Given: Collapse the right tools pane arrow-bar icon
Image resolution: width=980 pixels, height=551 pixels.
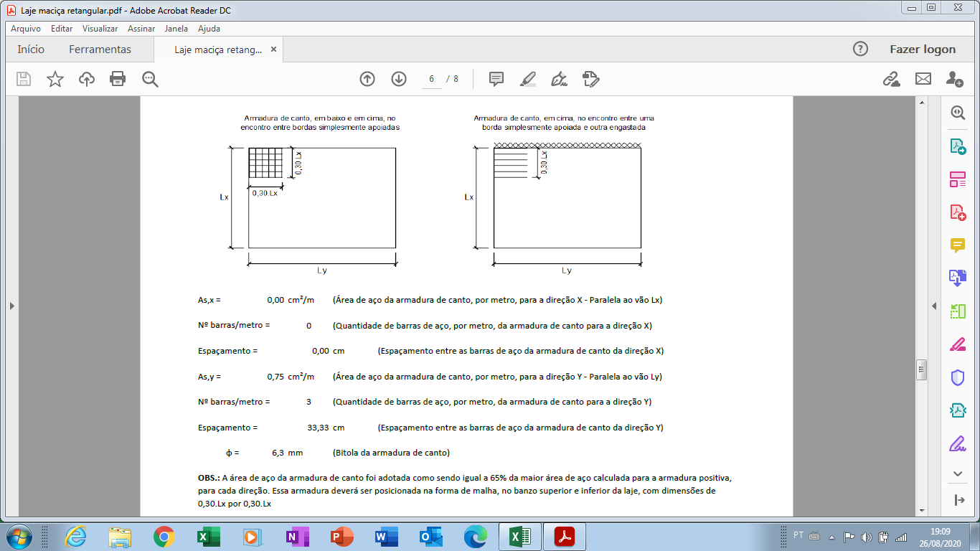Looking at the screenshot, I should pos(958,500).
